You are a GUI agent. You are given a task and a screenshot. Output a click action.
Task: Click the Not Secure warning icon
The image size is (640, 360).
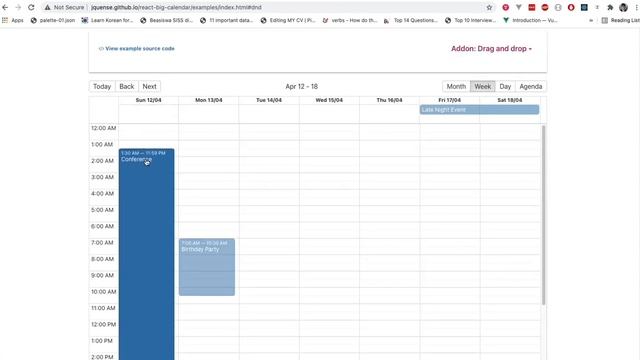48,7
